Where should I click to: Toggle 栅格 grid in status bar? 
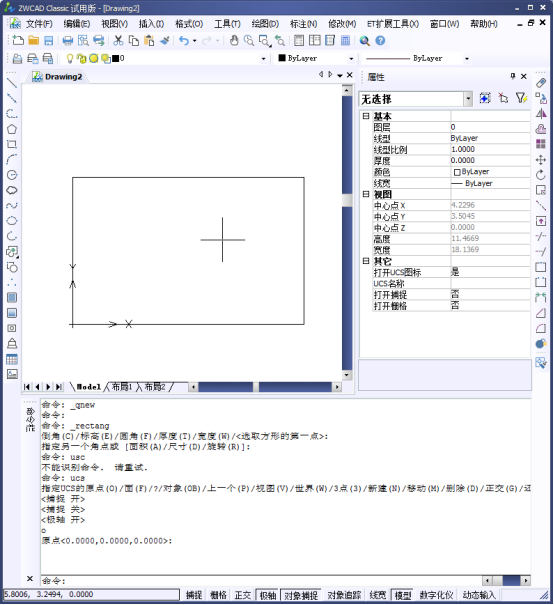(218, 595)
